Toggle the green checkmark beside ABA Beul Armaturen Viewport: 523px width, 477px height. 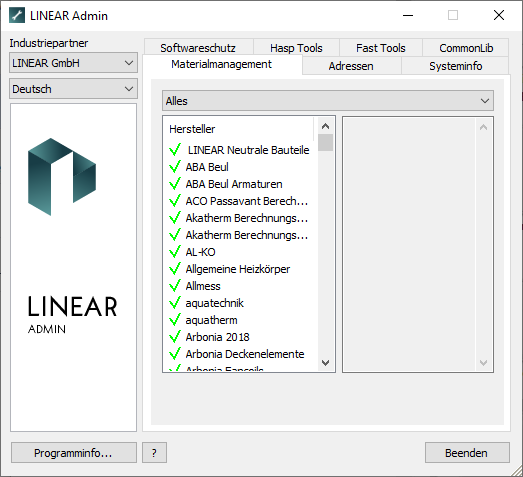pyautogui.click(x=175, y=184)
